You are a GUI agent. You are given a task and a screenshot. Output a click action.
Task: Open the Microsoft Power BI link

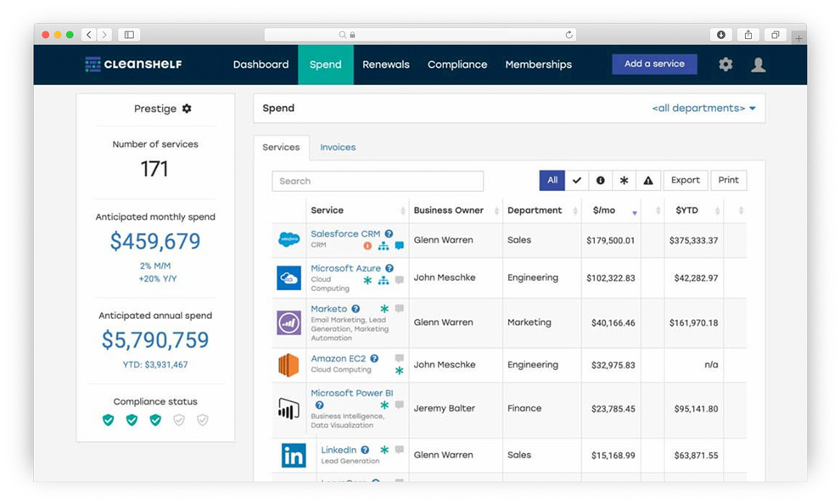coord(351,393)
